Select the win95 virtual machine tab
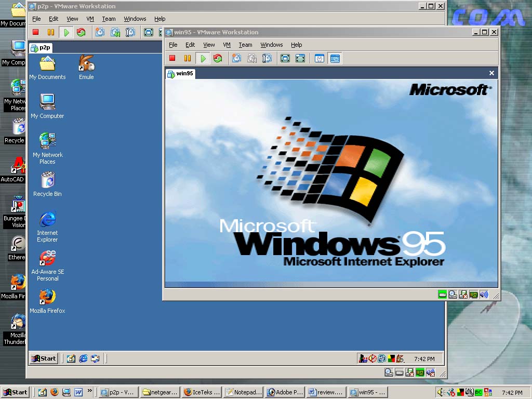Screen dimensions: 532x399 [180, 73]
